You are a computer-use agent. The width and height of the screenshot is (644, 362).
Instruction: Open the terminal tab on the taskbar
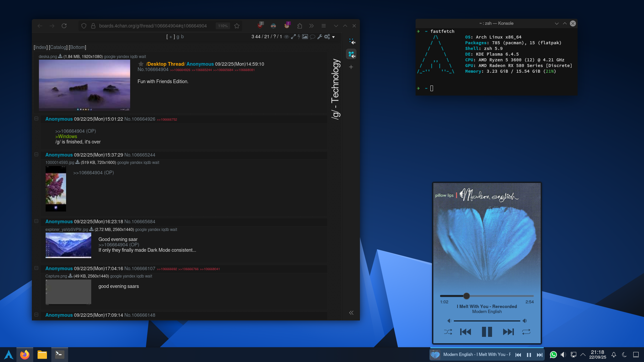coord(60,355)
